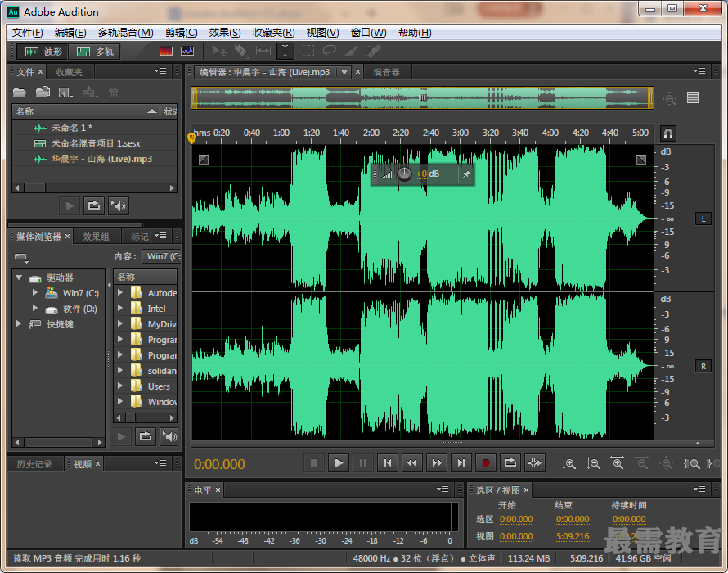Image resolution: width=728 pixels, height=573 pixels.
Task: Adjust the HUD volume knob
Action: pyautogui.click(x=404, y=174)
